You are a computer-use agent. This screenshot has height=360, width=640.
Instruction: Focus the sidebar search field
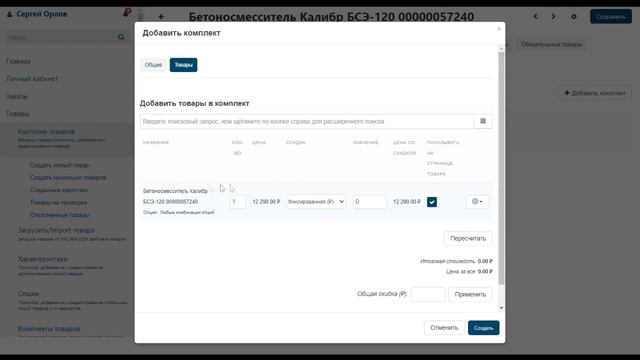point(61,37)
